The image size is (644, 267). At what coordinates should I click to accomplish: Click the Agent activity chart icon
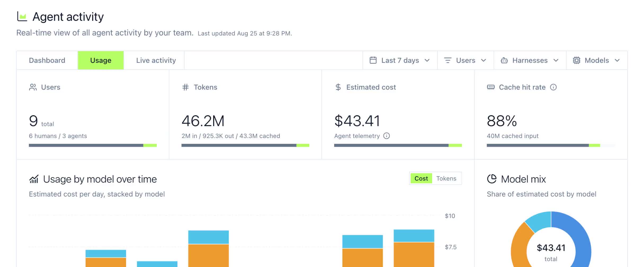tap(22, 16)
